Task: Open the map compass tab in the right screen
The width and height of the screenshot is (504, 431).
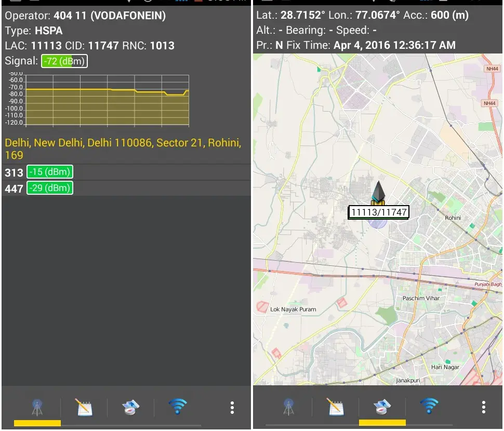Action: point(382,407)
